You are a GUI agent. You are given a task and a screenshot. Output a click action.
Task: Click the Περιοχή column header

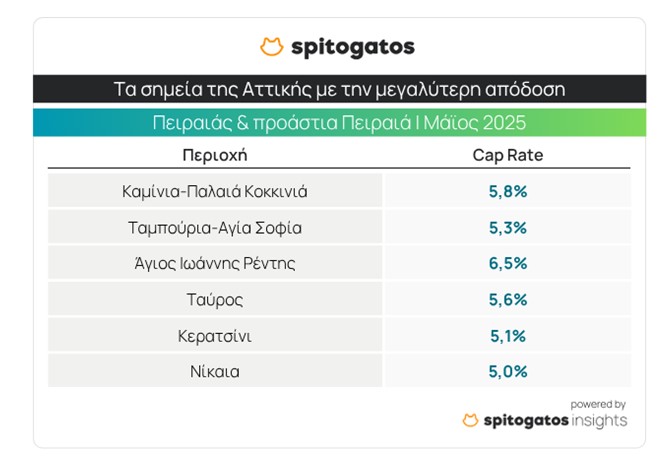pos(214,156)
